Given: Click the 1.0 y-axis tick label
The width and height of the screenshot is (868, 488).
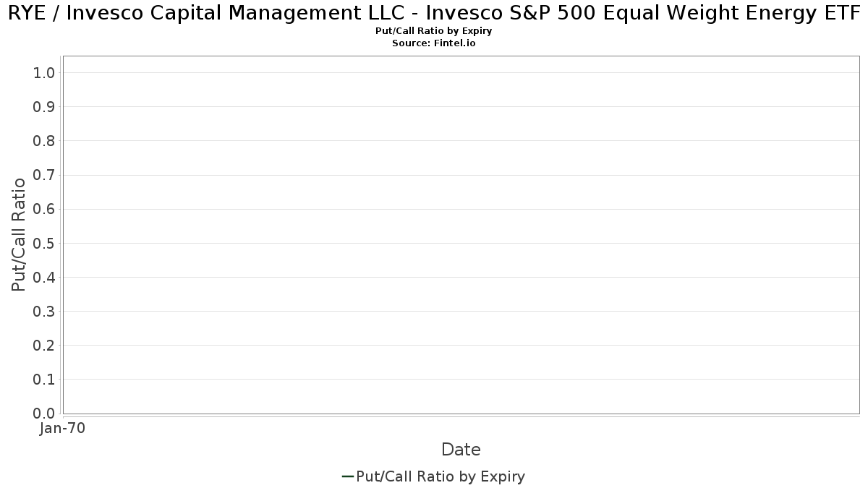Looking at the screenshot, I should pyautogui.click(x=44, y=72).
